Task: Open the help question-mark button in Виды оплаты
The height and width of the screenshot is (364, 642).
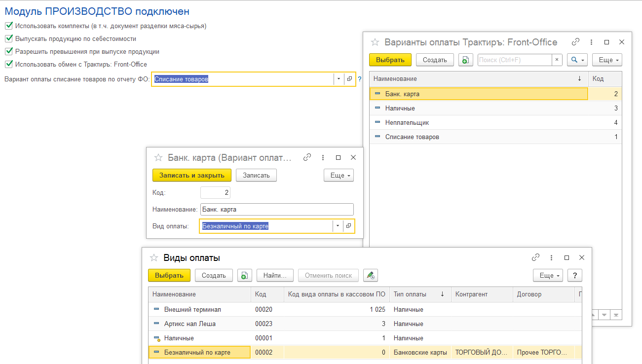Action: [574, 276]
